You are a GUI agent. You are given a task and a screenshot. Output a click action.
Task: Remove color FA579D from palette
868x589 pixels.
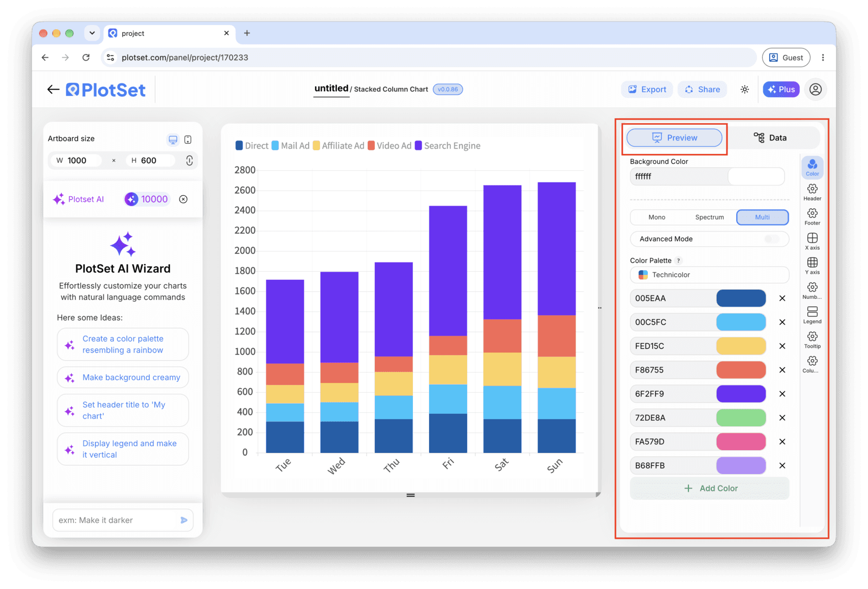pyautogui.click(x=782, y=441)
